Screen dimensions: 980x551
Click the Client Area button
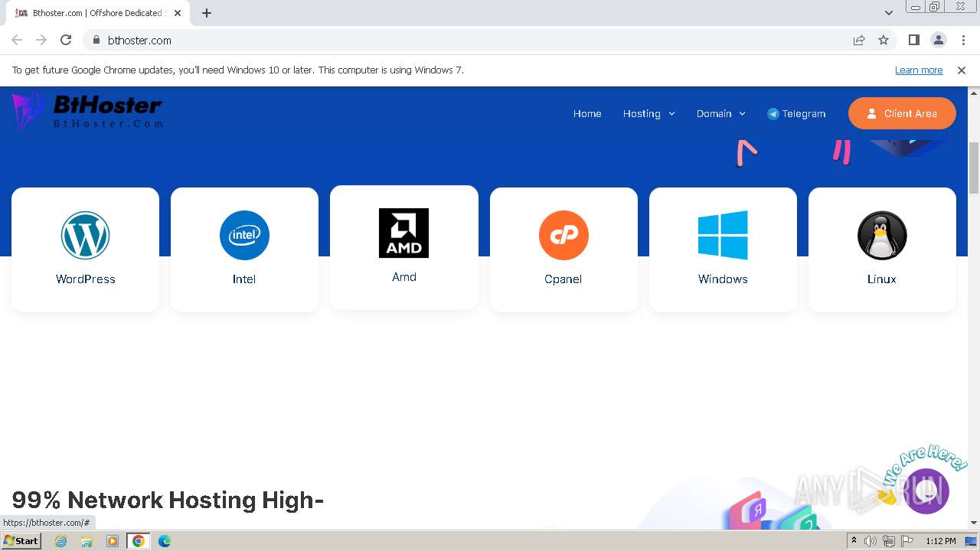click(x=902, y=113)
